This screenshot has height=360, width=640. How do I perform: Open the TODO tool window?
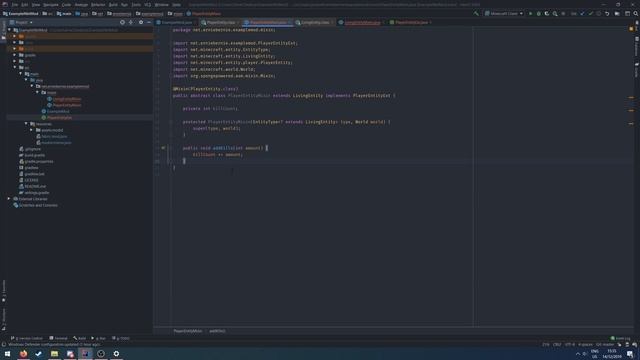[x=120, y=338]
